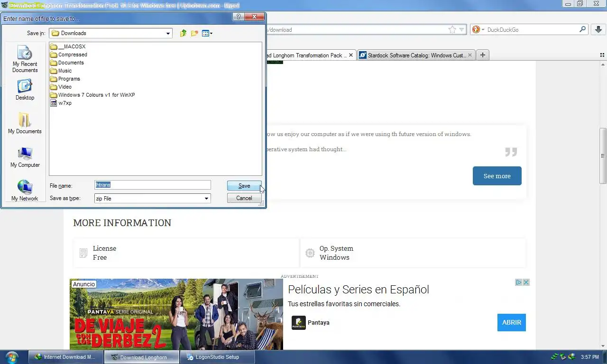Expand the Save in Downloads dropdown
The height and width of the screenshot is (364, 607).
168,33
